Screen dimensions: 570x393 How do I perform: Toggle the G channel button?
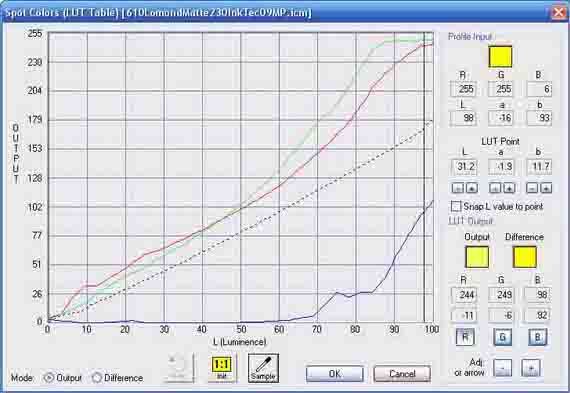click(502, 337)
